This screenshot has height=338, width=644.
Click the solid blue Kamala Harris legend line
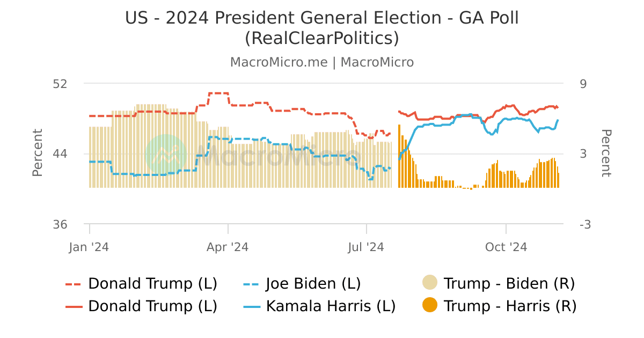point(252,306)
